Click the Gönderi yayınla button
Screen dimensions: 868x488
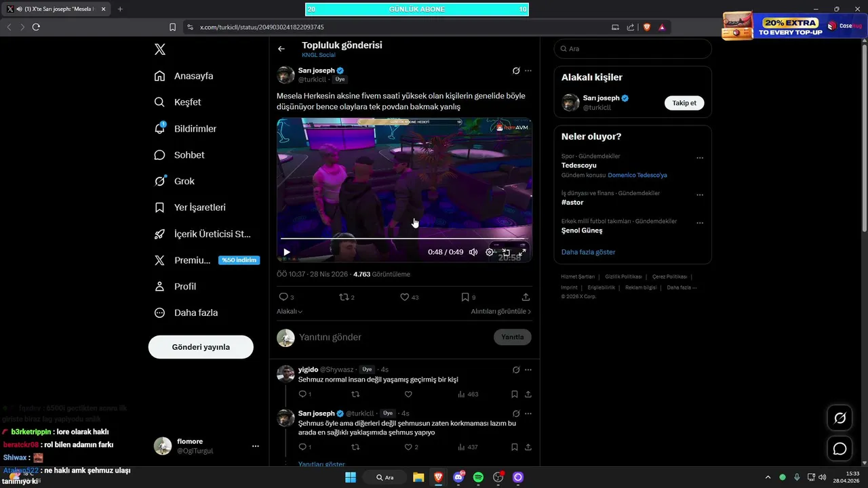(201, 347)
